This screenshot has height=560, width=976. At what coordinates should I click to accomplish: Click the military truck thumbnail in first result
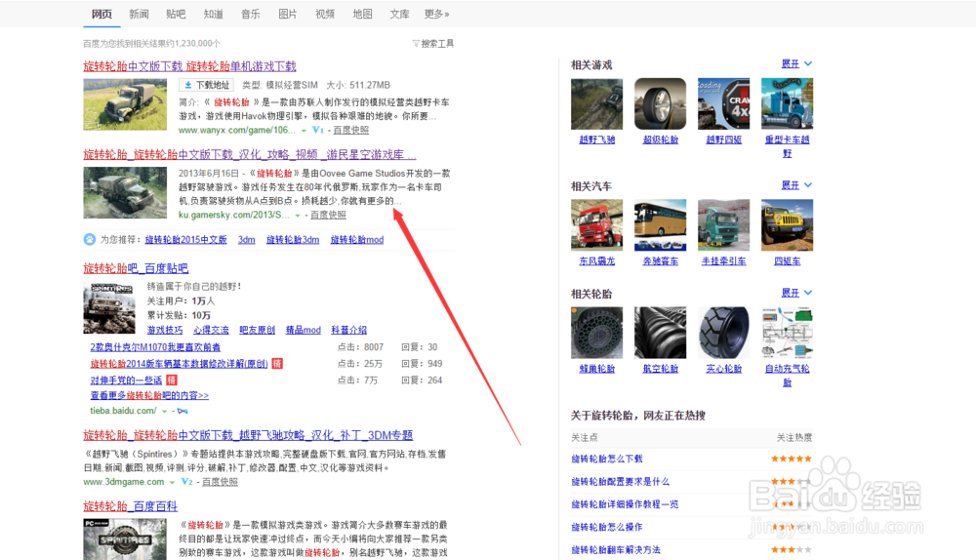(x=125, y=104)
